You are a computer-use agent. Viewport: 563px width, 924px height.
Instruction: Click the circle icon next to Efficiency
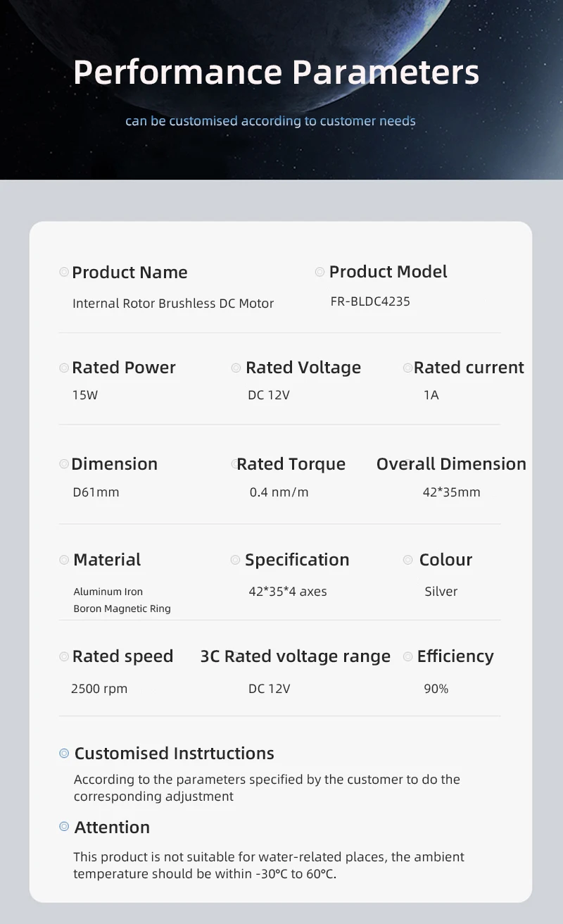tap(407, 656)
